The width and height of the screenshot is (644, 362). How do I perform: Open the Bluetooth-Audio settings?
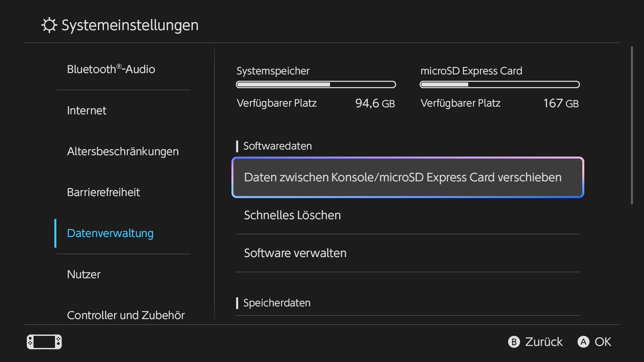click(x=123, y=69)
